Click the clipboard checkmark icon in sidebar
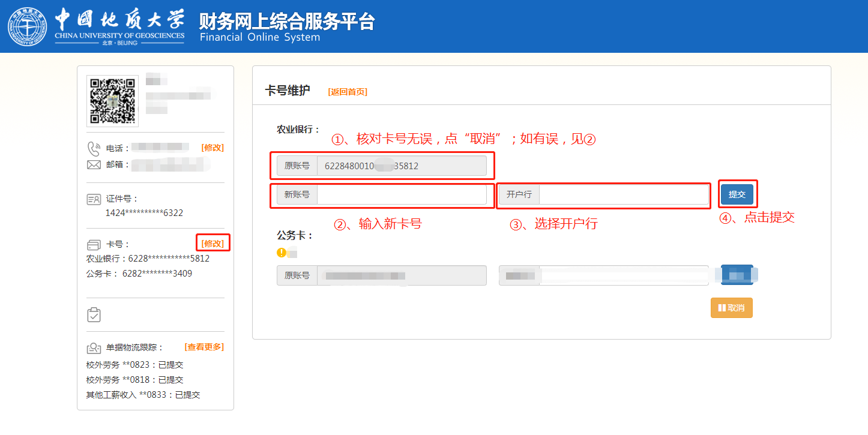868x435 pixels. point(94,314)
